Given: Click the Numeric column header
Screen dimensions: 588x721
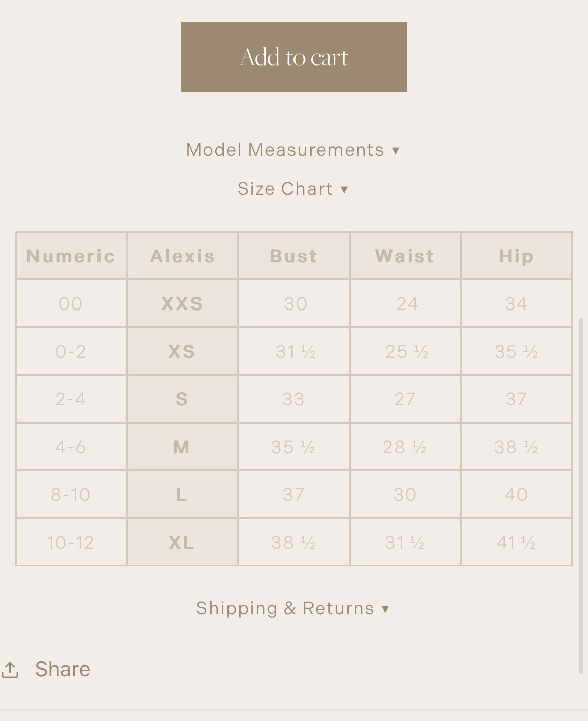Looking at the screenshot, I should 71,256.
